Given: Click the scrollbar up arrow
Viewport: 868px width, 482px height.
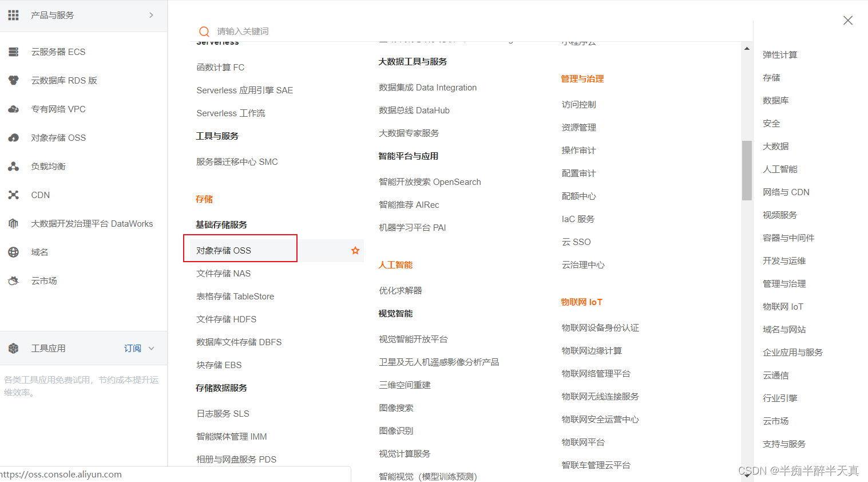Looking at the screenshot, I should [747, 48].
